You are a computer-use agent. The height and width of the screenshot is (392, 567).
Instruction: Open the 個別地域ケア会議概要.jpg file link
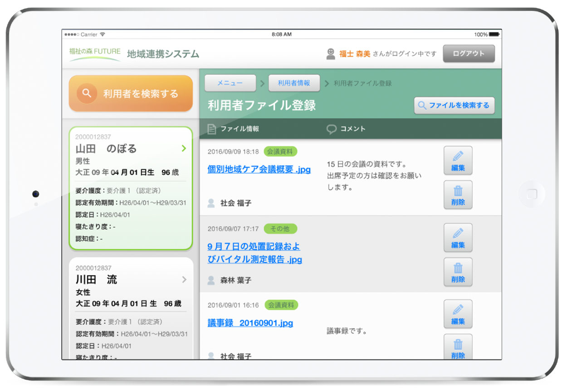click(x=259, y=170)
